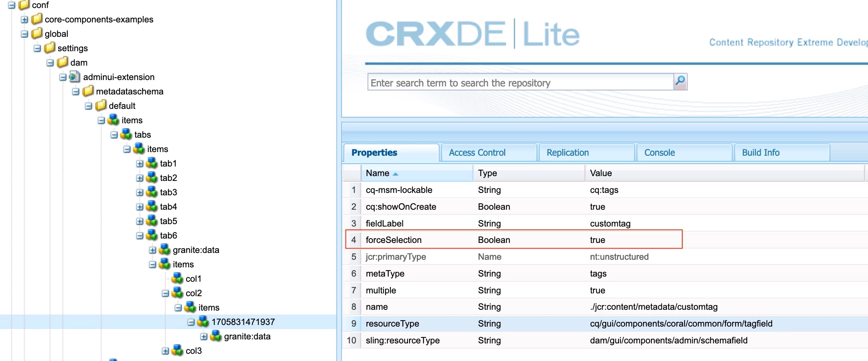Sort by the Type column header
The height and width of the screenshot is (361, 868).
(x=529, y=173)
